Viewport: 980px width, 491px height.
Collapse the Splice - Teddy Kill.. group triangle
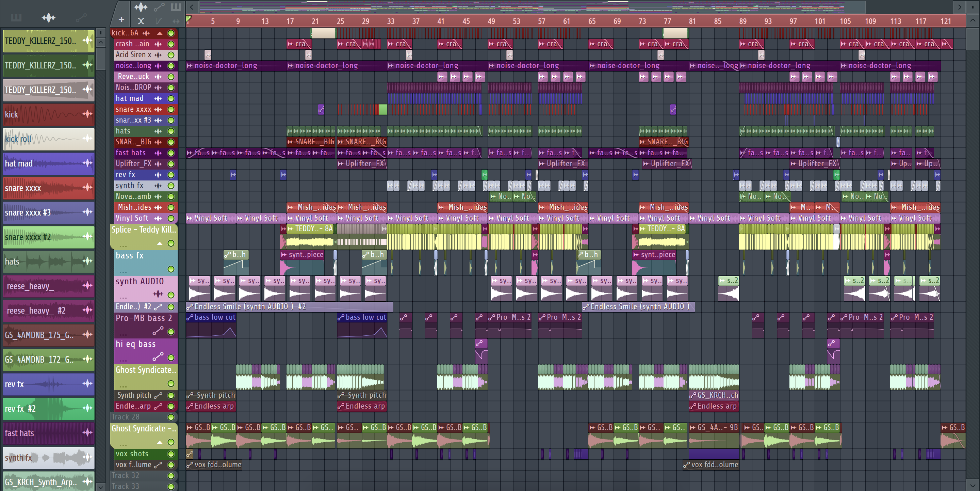point(160,243)
